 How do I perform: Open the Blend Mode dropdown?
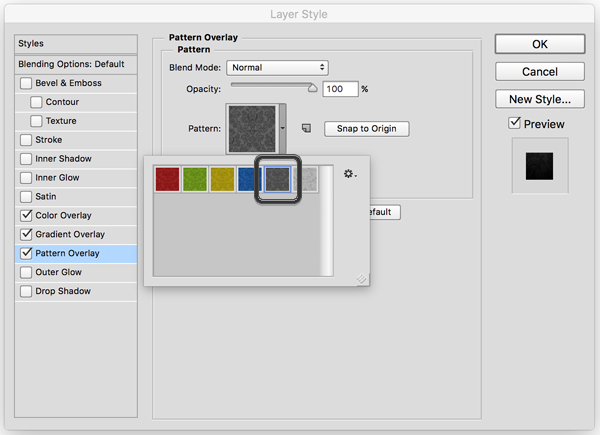click(277, 67)
